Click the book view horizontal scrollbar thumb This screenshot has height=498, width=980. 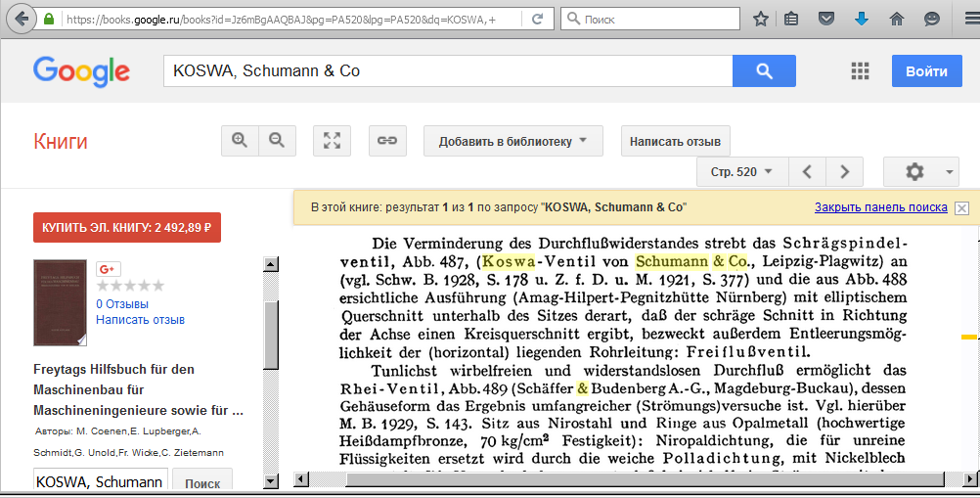645,479
